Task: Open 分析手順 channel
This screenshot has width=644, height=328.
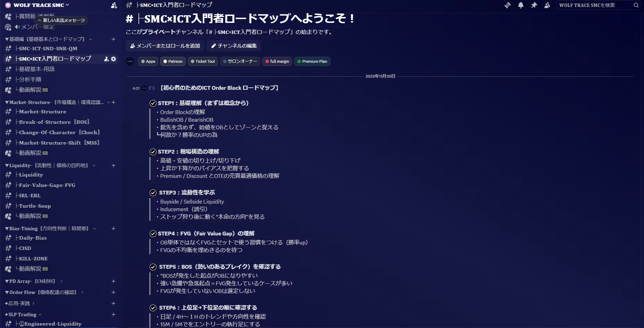Action: (60, 80)
